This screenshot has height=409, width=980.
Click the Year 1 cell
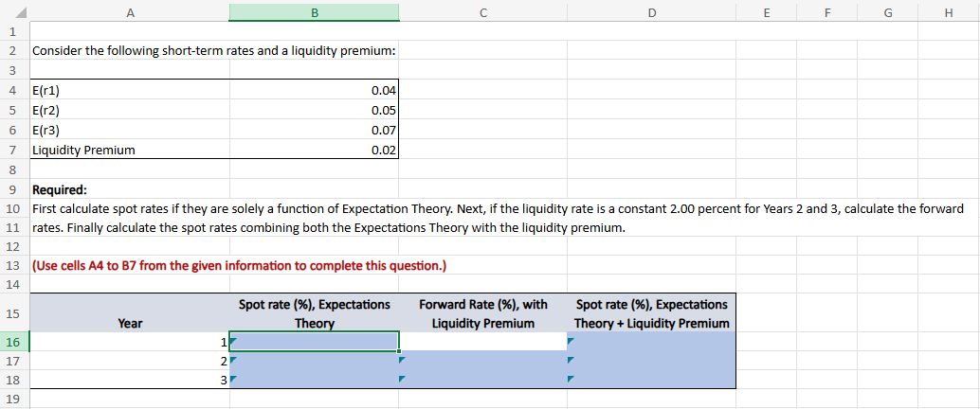[x=130, y=342]
